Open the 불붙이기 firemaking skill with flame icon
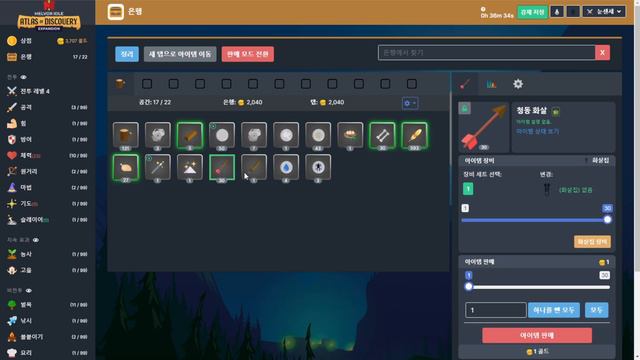Screen dimensions: 640x360 click(x=47, y=337)
